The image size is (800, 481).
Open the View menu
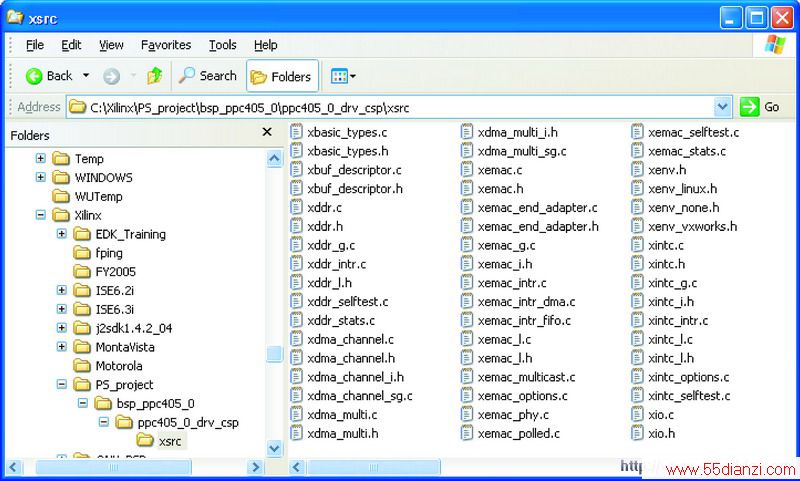pos(111,45)
